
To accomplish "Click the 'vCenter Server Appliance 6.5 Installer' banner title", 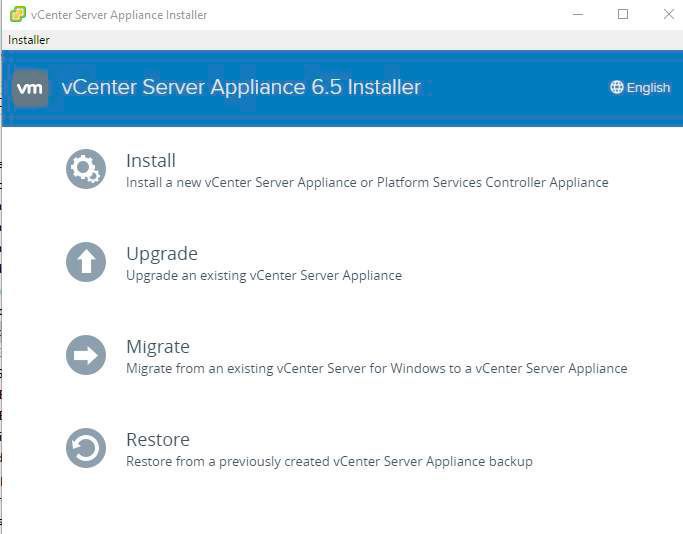I will [x=241, y=87].
